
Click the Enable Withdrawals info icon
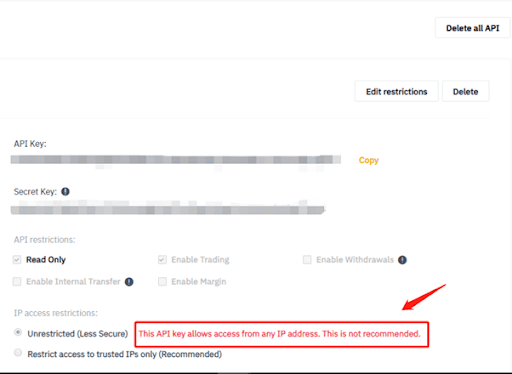[x=402, y=260]
